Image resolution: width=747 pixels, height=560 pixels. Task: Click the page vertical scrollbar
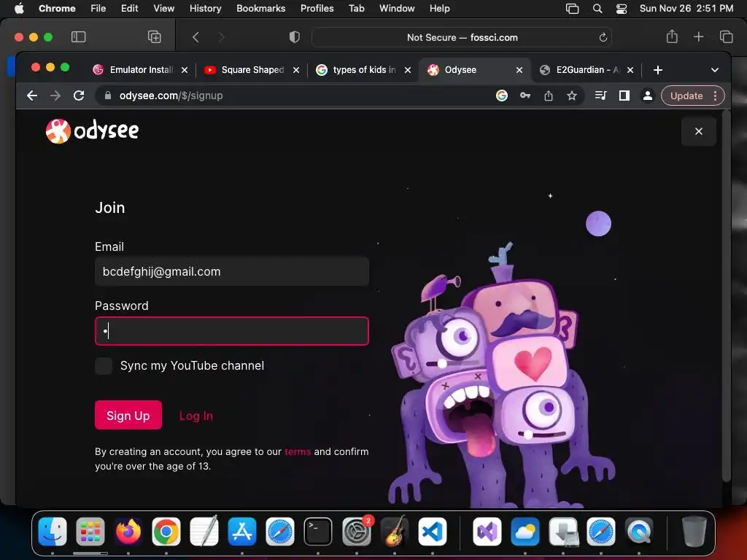point(726,296)
